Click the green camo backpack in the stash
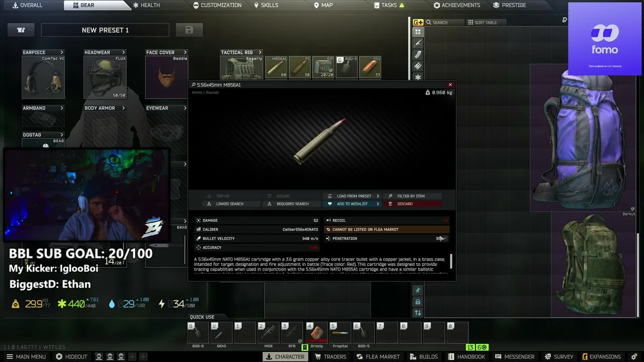Screen dimensions: 644x362 [594, 265]
